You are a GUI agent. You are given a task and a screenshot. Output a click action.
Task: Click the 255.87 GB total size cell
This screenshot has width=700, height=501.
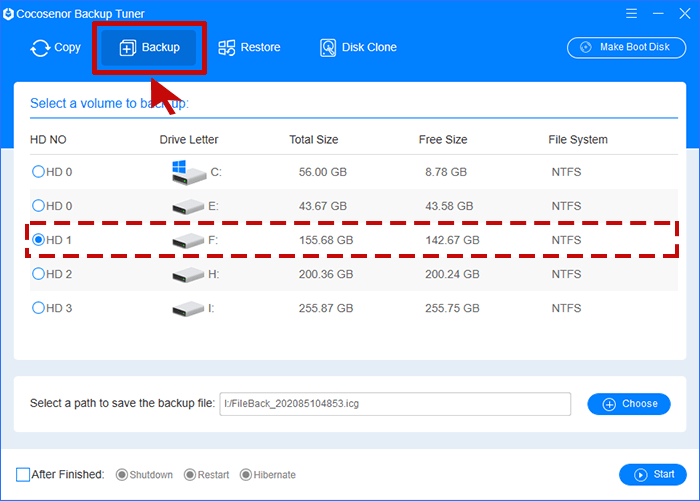(326, 308)
